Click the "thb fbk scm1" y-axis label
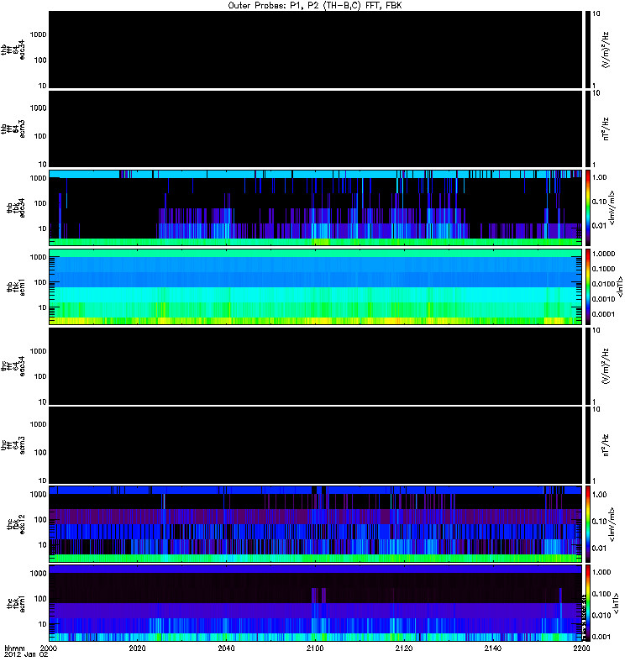This screenshot has width=630, height=672. (x=16, y=286)
